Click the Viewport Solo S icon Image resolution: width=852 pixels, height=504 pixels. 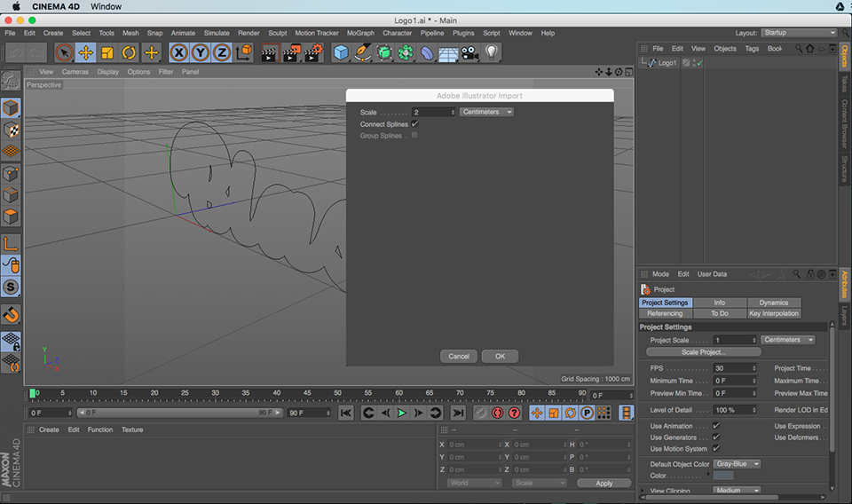click(x=11, y=287)
